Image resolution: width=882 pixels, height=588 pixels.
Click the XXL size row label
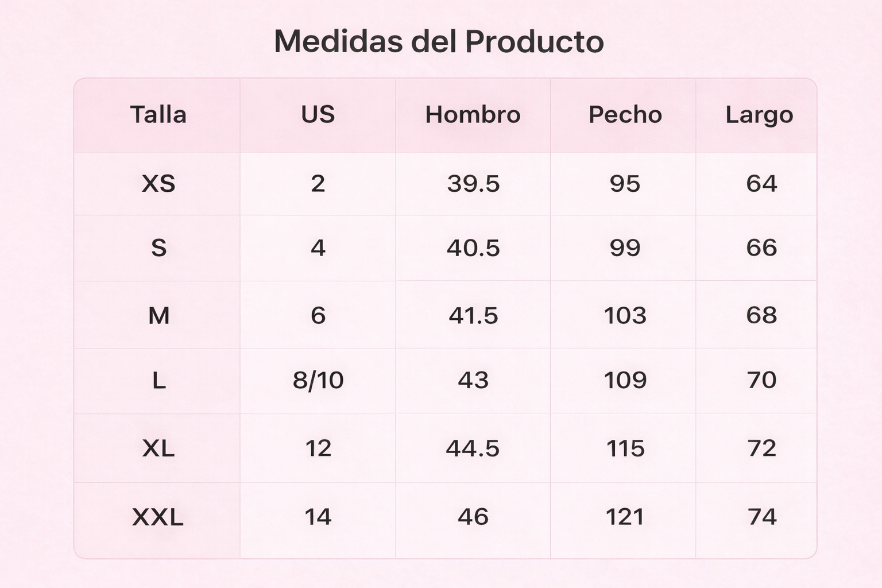tap(158, 517)
